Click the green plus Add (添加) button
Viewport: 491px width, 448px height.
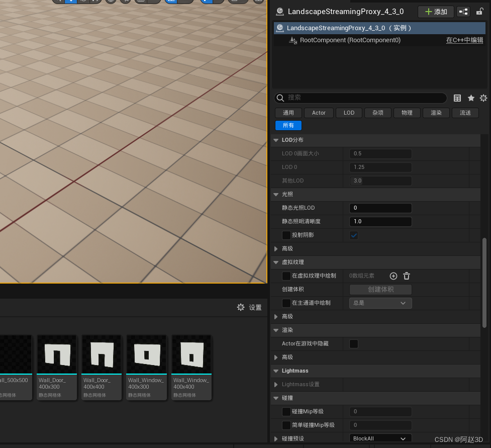click(x=436, y=12)
